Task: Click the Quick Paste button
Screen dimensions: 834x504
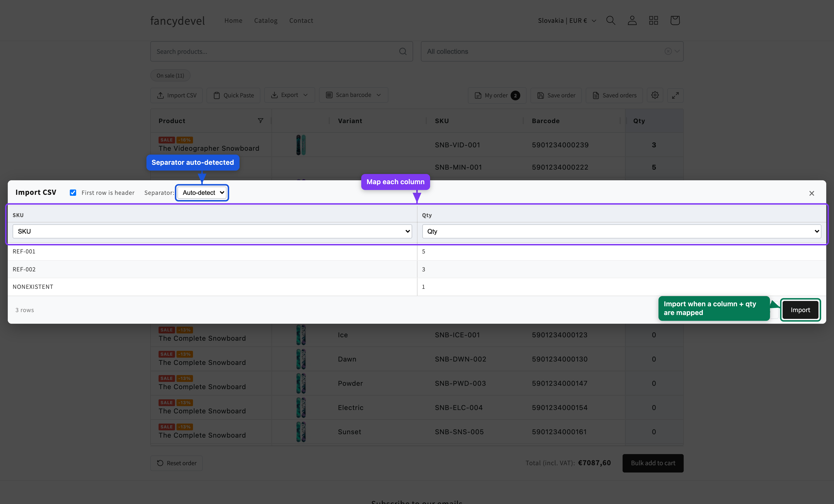Action: click(233, 95)
